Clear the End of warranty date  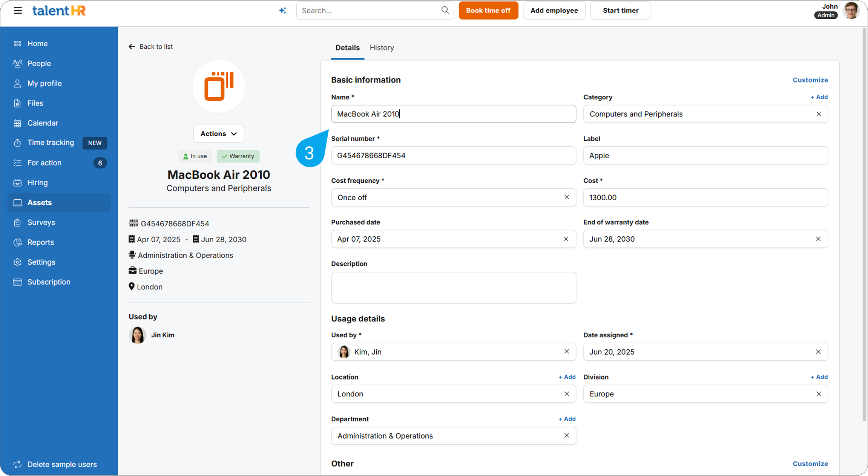click(818, 239)
